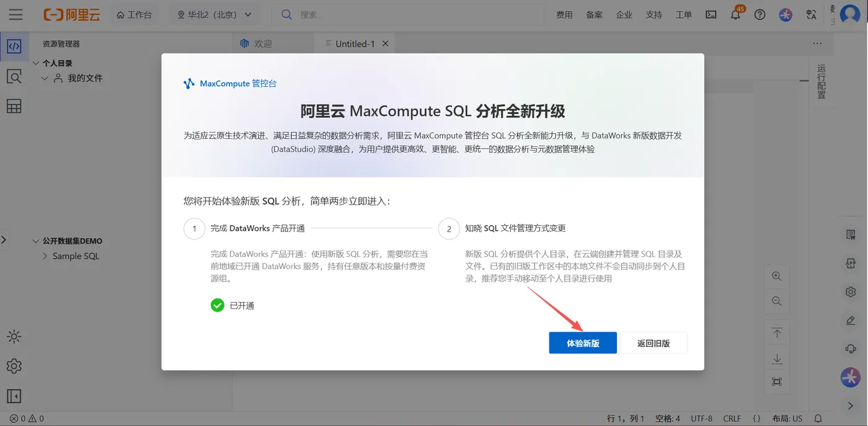868x426 pixels.
Task: Open the editor more-actions ellipsis
Action: 817,43
